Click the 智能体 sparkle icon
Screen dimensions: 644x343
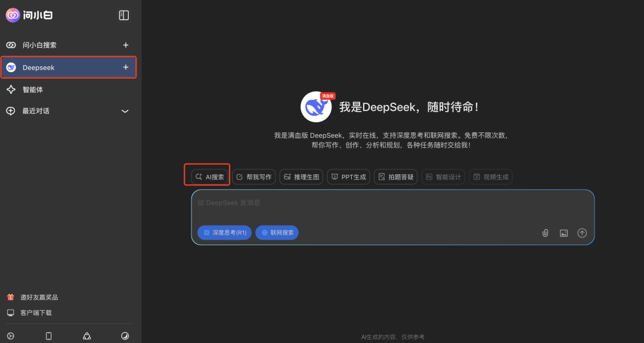click(11, 89)
